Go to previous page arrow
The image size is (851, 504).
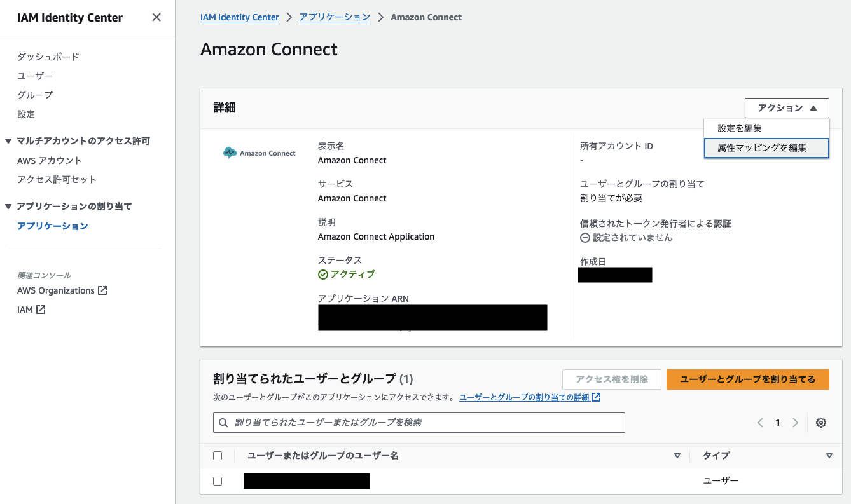[x=760, y=423]
